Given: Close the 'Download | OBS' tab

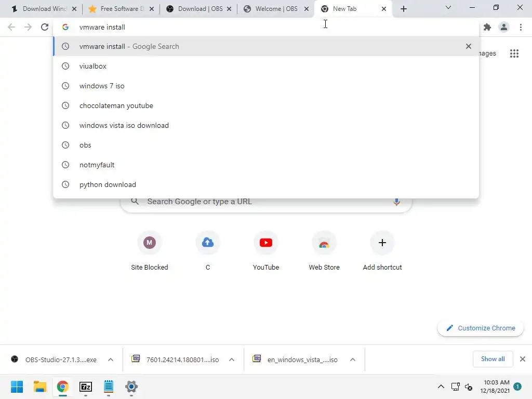Looking at the screenshot, I should [x=229, y=9].
